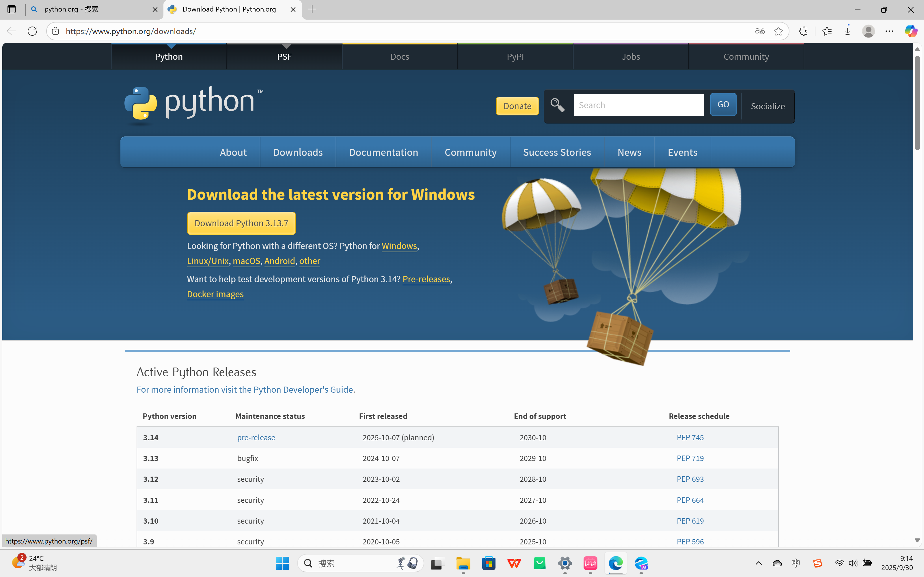Click the browser refresh icon
924x577 pixels.
(x=32, y=31)
